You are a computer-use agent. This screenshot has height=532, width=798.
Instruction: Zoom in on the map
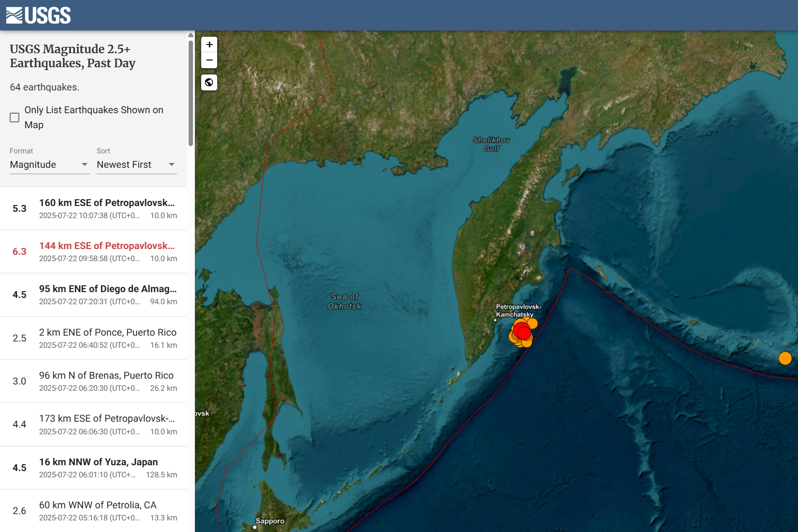pos(209,44)
